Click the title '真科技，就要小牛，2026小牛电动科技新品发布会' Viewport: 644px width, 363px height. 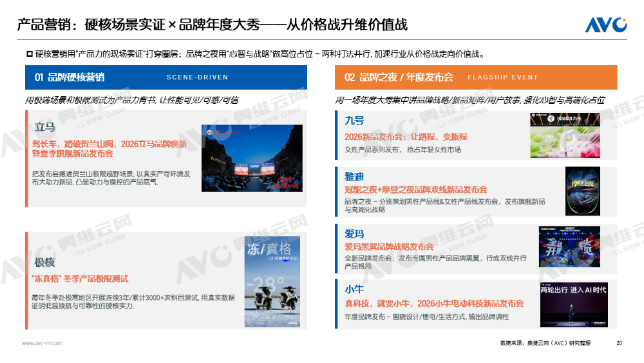(x=434, y=304)
